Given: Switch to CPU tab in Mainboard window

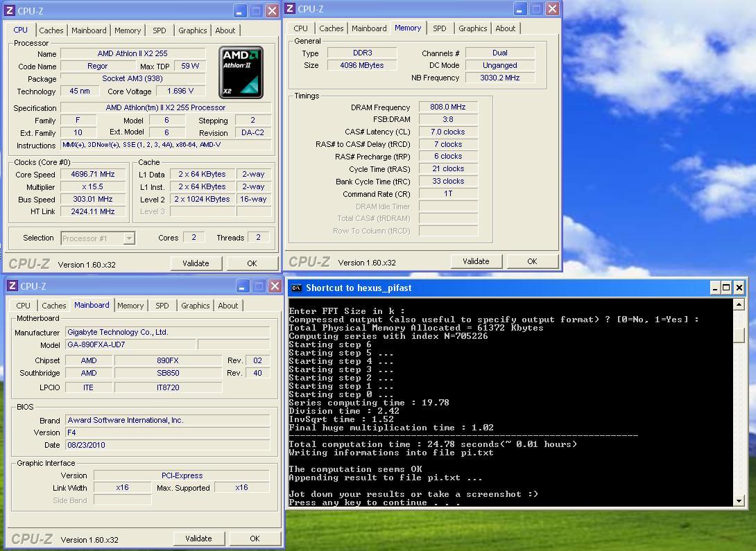Looking at the screenshot, I should click(x=23, y=306).
